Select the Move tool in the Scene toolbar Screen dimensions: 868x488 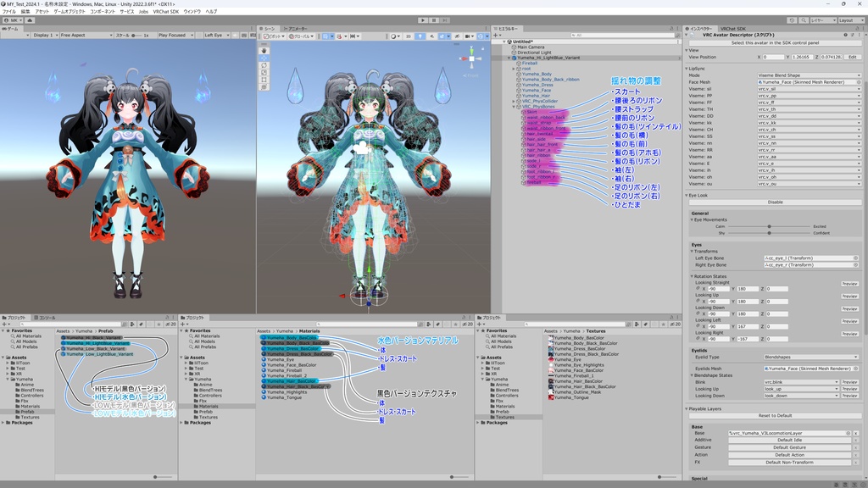[263, 58]
